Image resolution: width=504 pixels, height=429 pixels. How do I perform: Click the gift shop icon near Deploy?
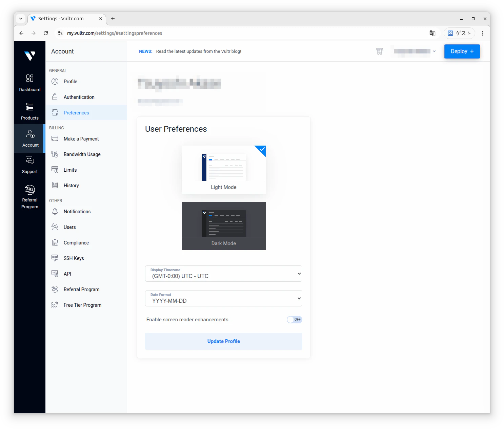click(x=380, y=51)
